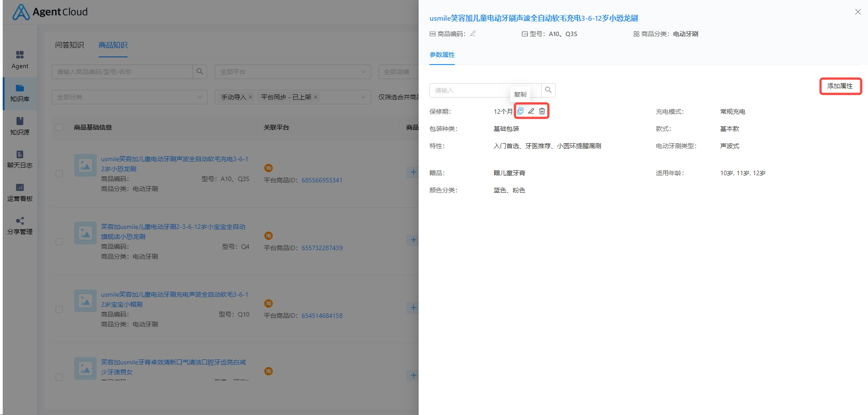Open the 聊天日志 sidebar section
This screenshot has height=415, width=868.
tap(20, 160)
